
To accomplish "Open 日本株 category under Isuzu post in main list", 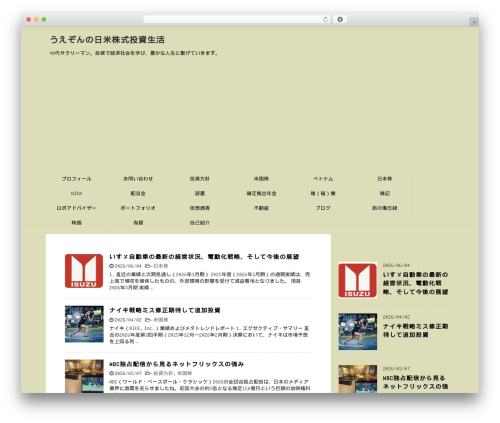I will click(161, 266).
